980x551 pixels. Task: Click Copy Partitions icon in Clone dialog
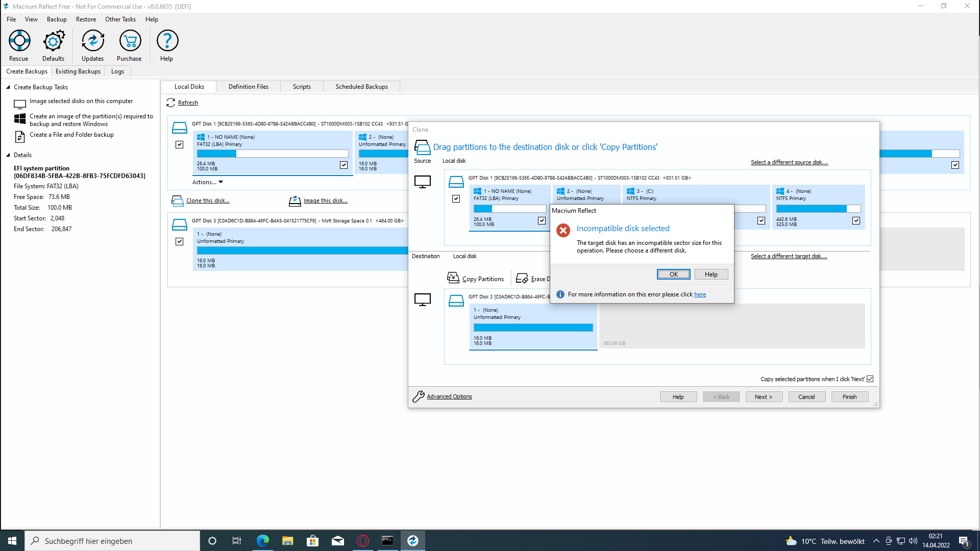point(453,278)
